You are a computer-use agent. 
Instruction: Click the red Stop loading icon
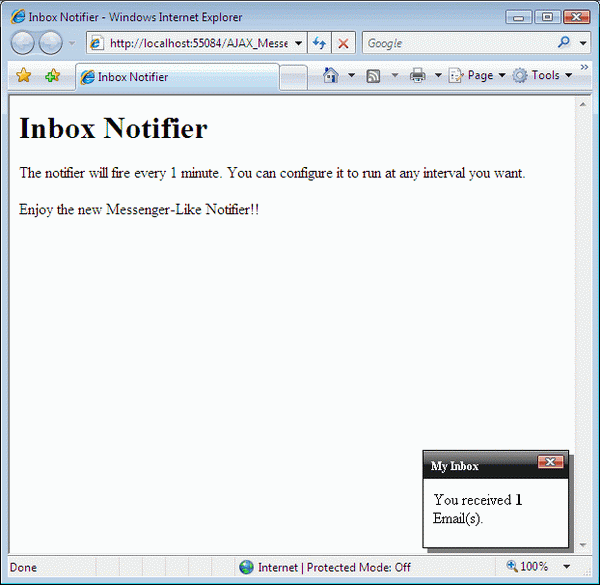343,43
